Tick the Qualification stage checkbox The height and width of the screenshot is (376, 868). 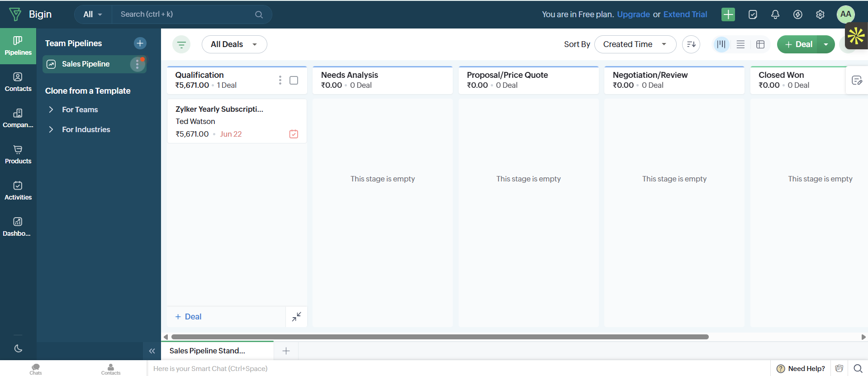pyautogui.click(x=294, y=80)
